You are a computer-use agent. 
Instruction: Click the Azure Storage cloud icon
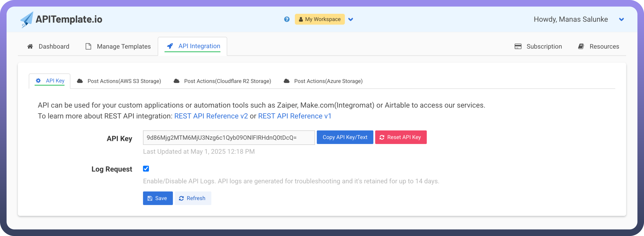pos(287,81)
